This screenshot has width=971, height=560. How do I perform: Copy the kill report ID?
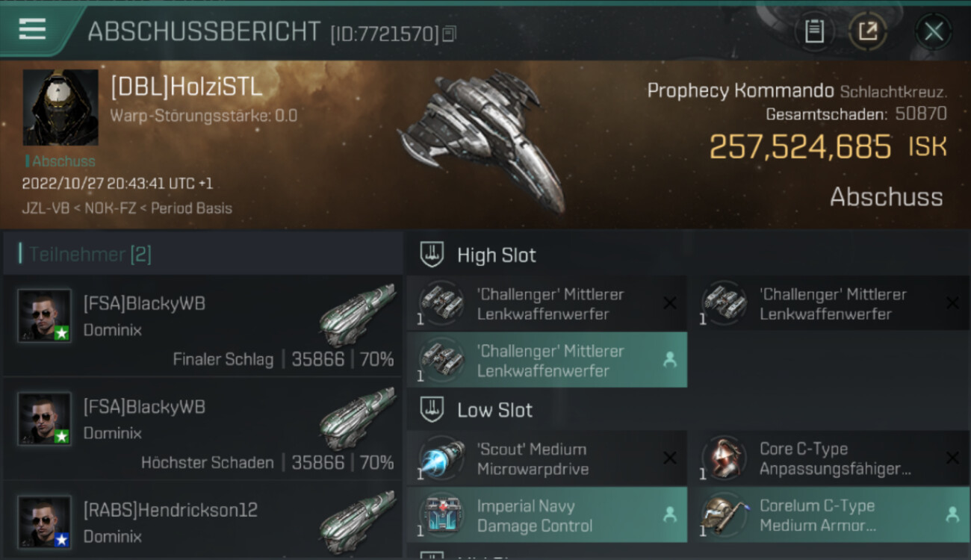click(449, 34)
